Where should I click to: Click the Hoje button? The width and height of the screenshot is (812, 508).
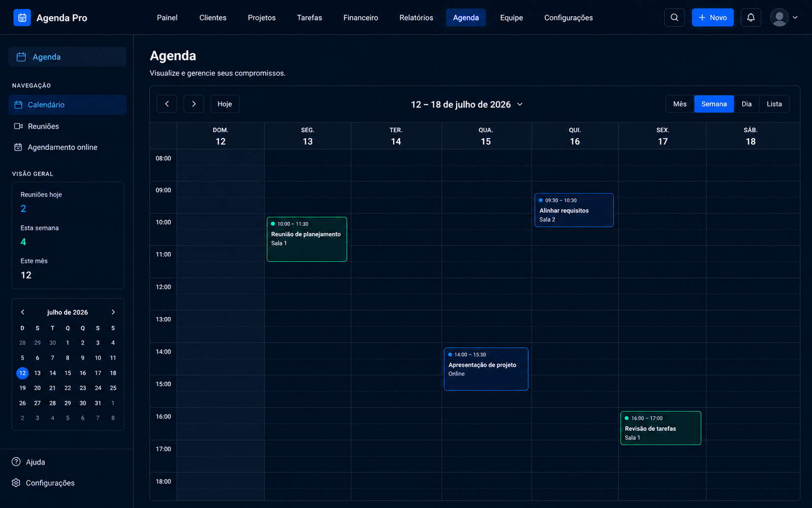pyautogui.click(x=225, y=104)
